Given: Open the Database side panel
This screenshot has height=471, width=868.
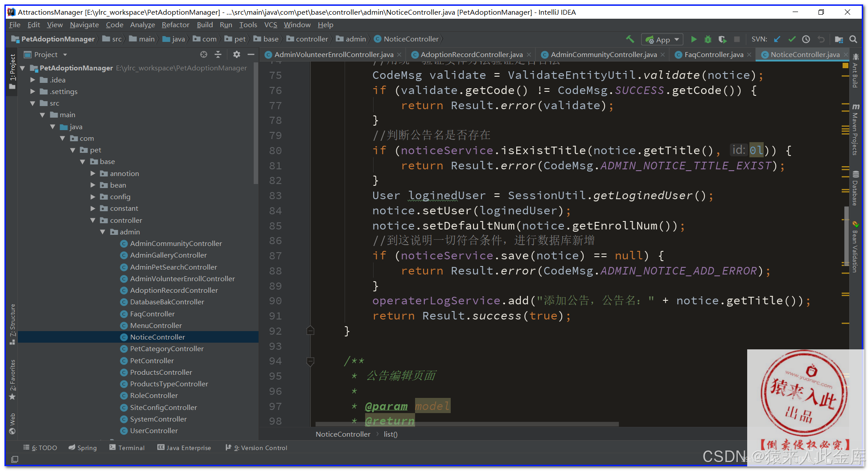Looking at the screenshot, I should point(856,188).
